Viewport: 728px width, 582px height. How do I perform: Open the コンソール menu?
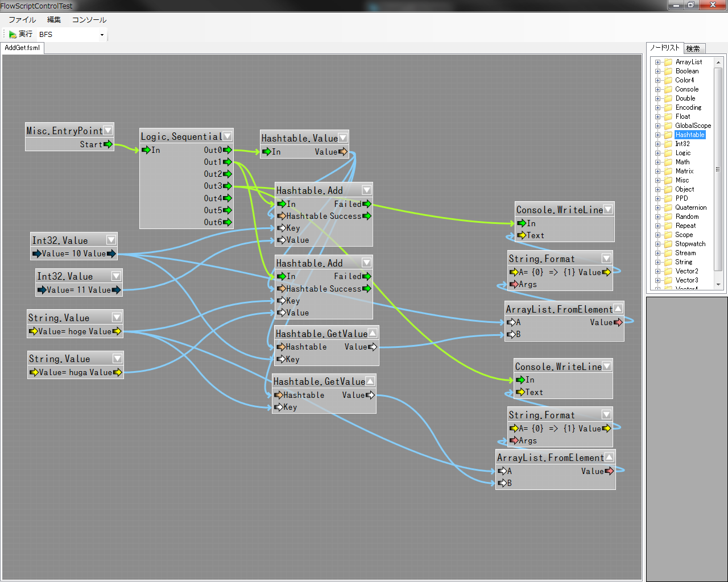coord(89,20)
